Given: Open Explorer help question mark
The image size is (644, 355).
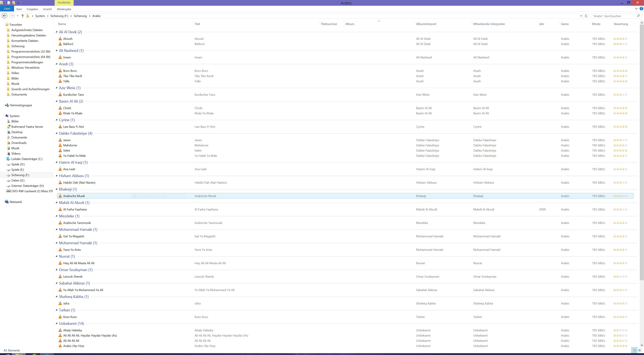Looking at the screenshot, I should coord(641,9).
